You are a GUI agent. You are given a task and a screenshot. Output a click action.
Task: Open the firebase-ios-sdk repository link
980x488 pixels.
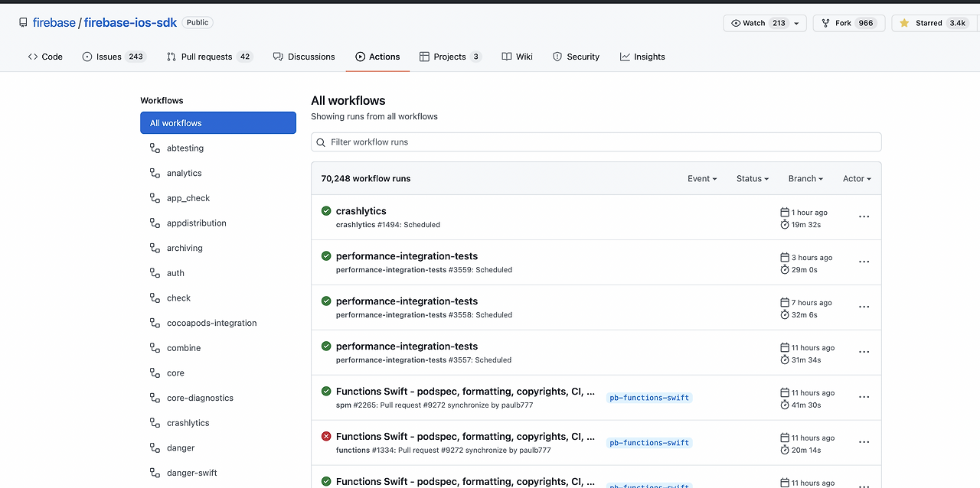[130, 23]
